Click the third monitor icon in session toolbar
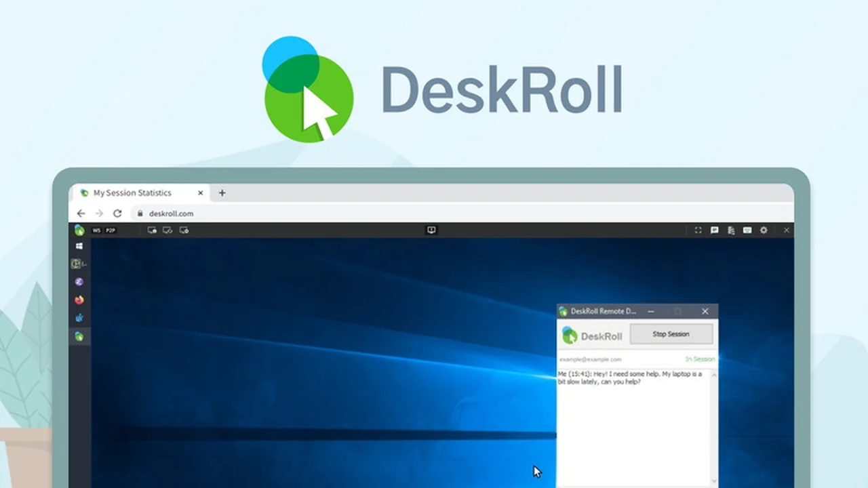This screenshot has height=488, width=868. click(x=184, y=230)
